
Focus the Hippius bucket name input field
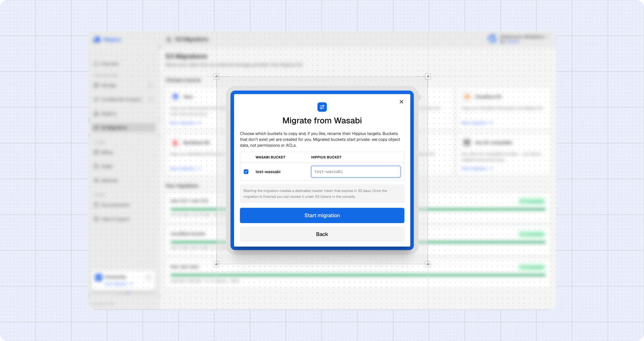click(x=356, y=172)
